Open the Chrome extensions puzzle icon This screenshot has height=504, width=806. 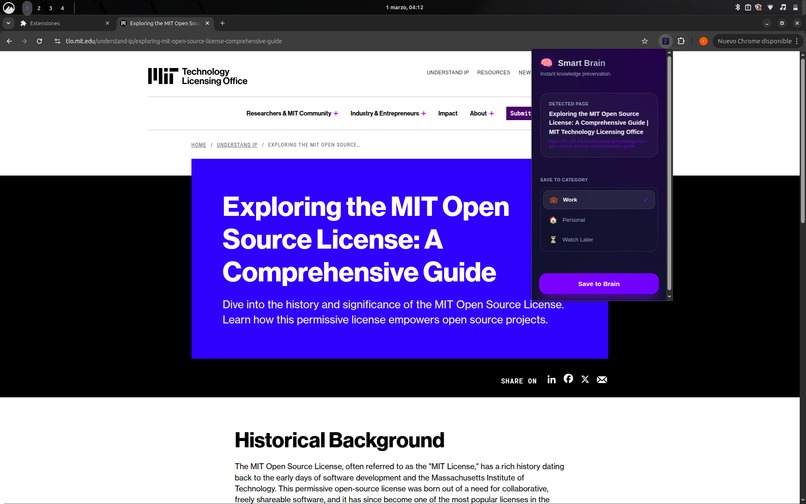pyautogui.click(x=681, y=41)
